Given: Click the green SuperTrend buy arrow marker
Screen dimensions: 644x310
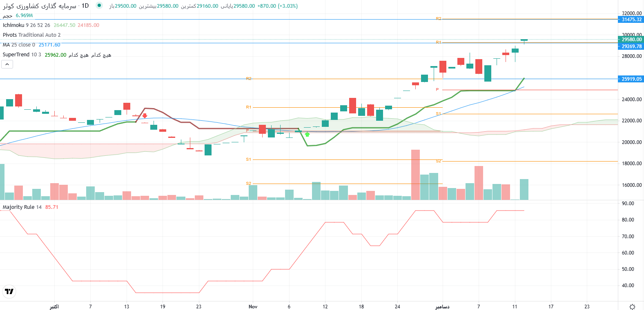Looking at the screenshot, I should coord(307,134).
